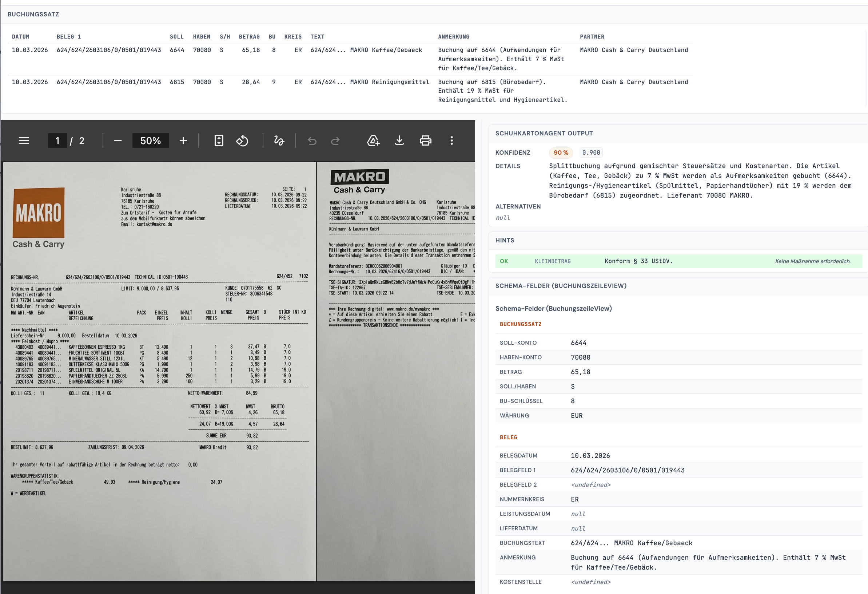The width and height of the screenshot is (868, 594).
Task: Click Soll account 6644 in the table
Action: [177, 50]
